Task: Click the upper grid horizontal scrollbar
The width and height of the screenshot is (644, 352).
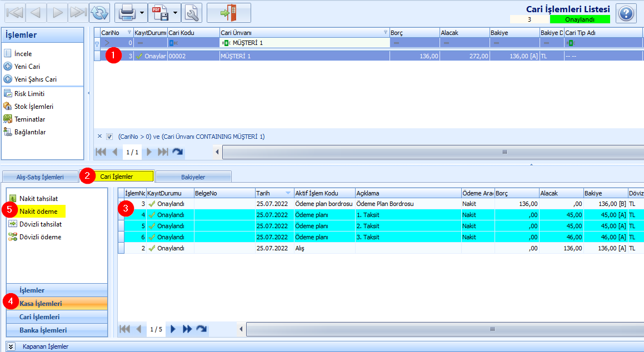Action: point(433,152)
